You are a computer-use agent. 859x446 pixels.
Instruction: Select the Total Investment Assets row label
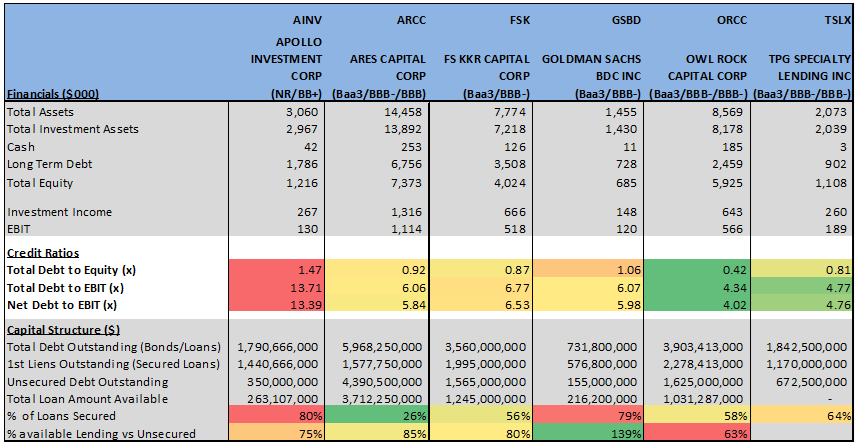coord(73,129)
